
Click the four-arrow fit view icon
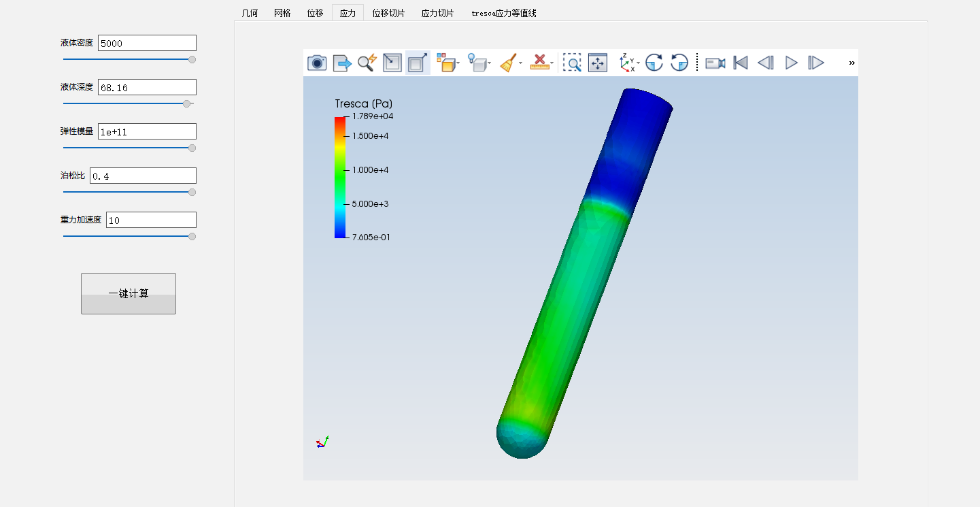(598, 63)
